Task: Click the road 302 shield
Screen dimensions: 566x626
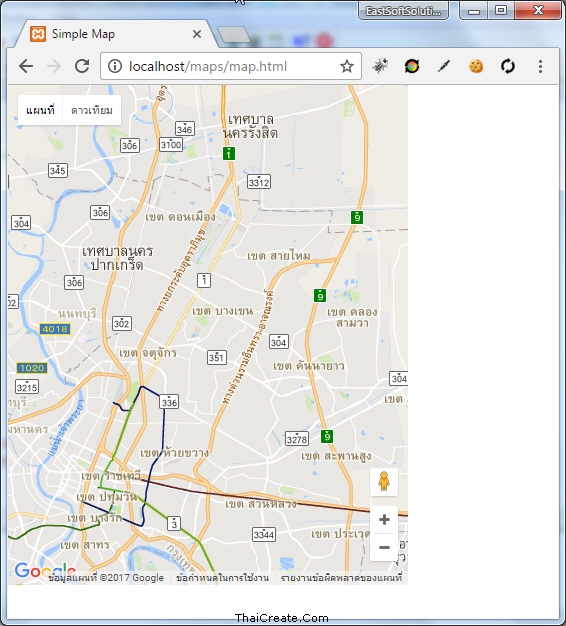Action: [122, 323]
